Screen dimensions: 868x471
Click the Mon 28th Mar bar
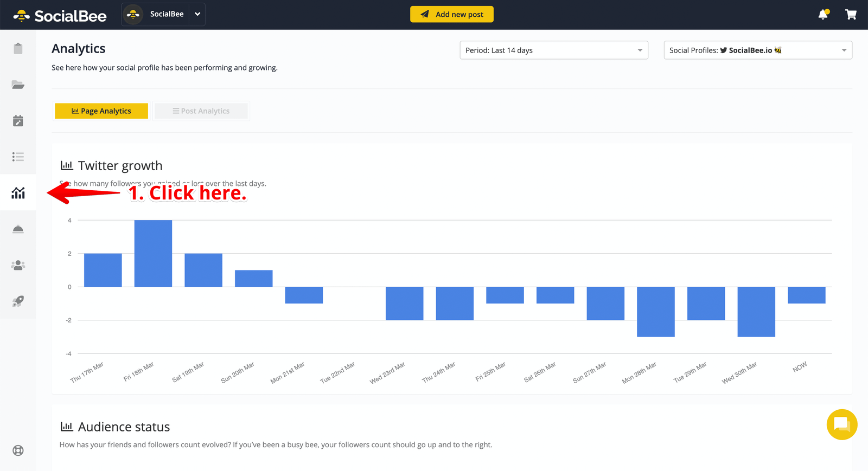click(656, 312)
